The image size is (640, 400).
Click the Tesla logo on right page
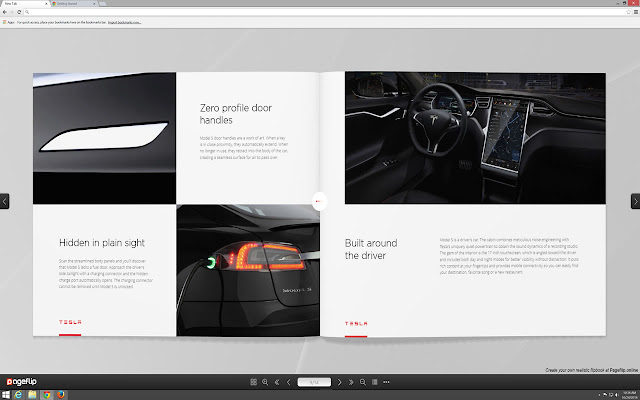pos(356,323)
